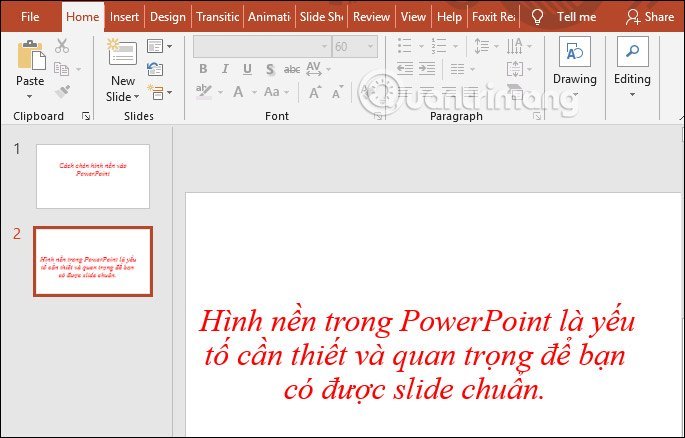The image size is (685, 438).
Task: Click the Drawing shapes icon
Action: (574, 52)
